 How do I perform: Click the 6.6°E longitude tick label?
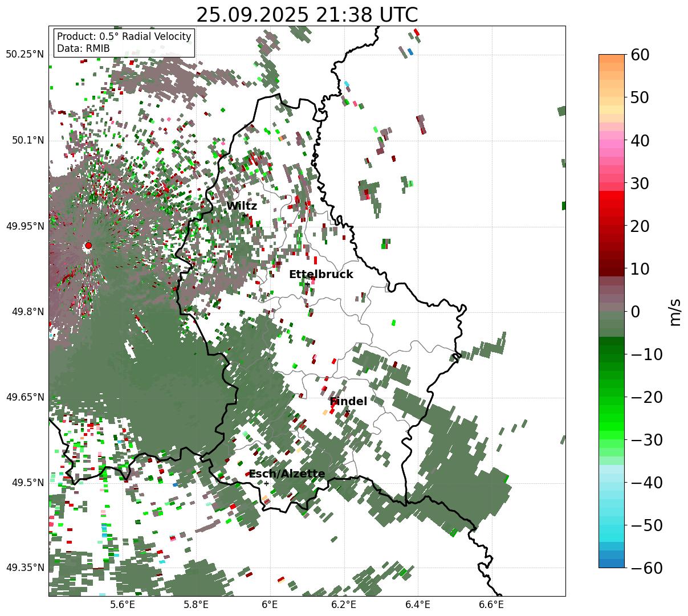click(x=492, y=605)
